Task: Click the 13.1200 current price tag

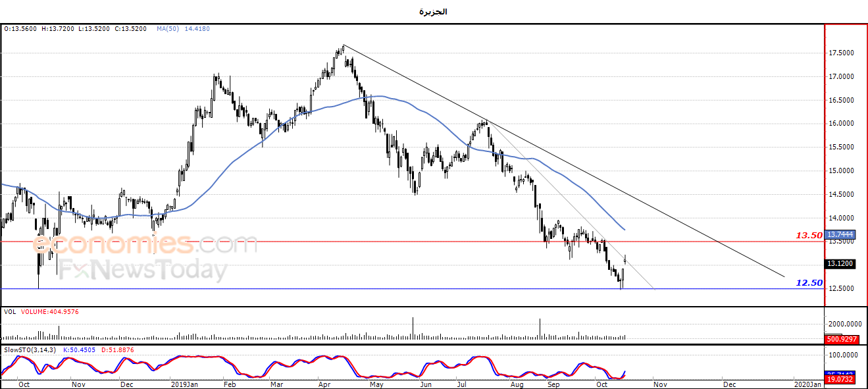Action: click(840, 263)
